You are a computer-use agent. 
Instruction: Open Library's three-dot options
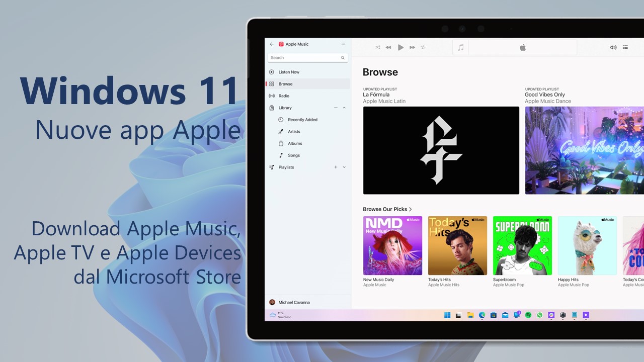coord(336,108)
